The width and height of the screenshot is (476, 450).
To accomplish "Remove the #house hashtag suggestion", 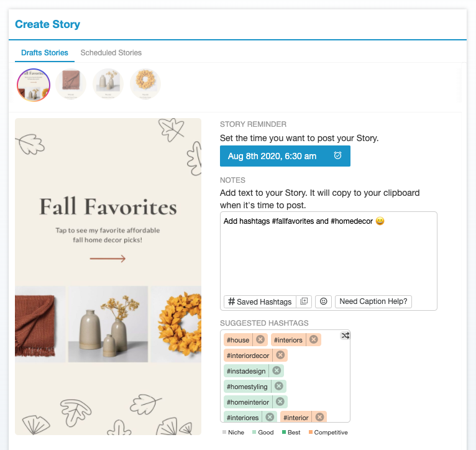I will click(260, 339).
